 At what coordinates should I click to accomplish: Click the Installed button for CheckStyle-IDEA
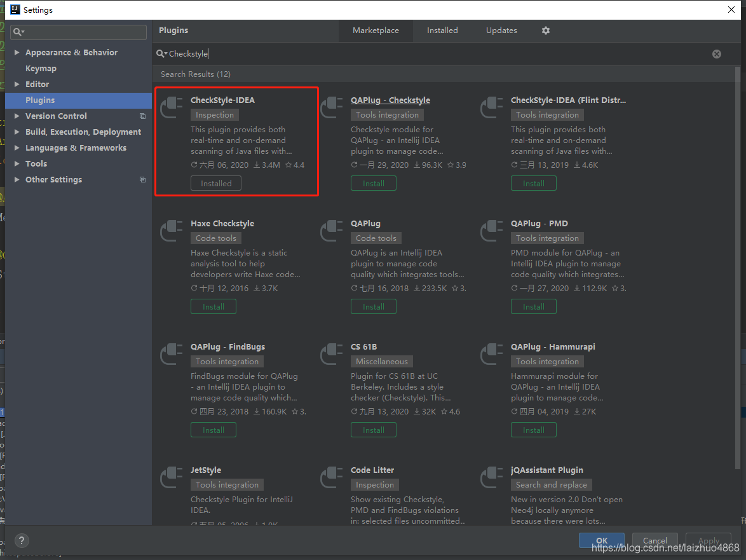coord(216,183)
